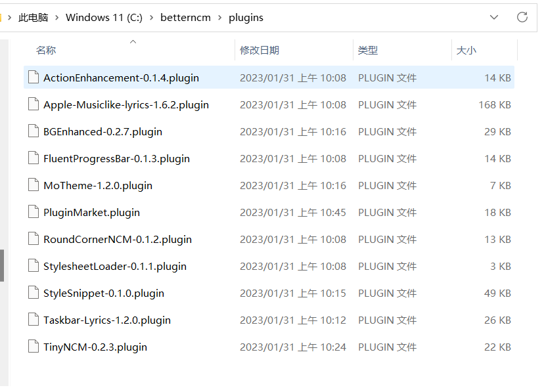
Task: Select the file name ActionEnhancement-0.1.4.plugin
Action: pos(121,77)
